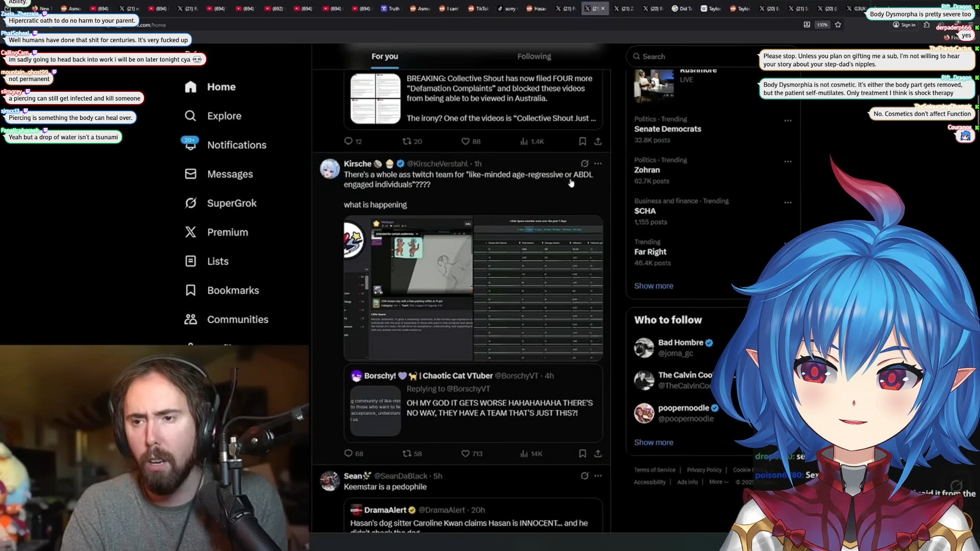Open the Notifications bell icon

190,145
